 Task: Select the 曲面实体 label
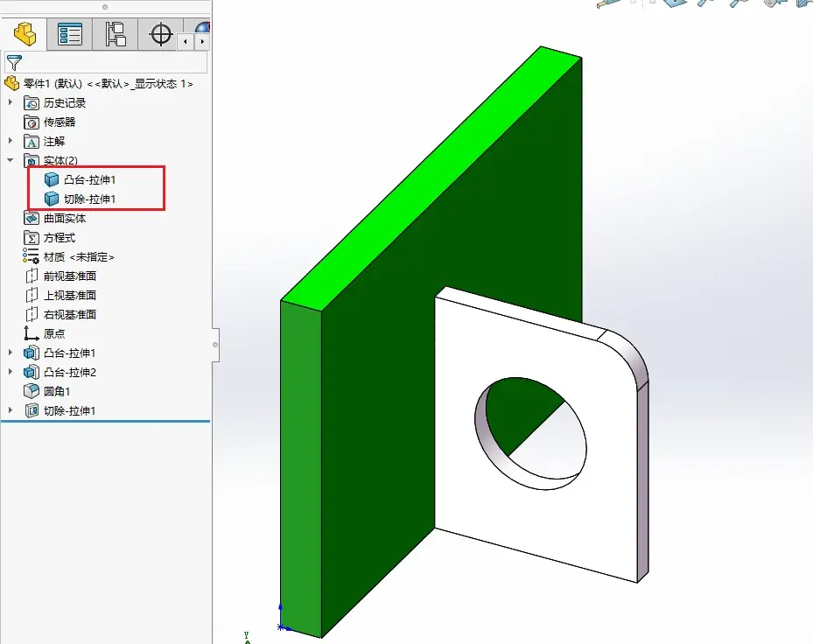[x=65, y=218]
